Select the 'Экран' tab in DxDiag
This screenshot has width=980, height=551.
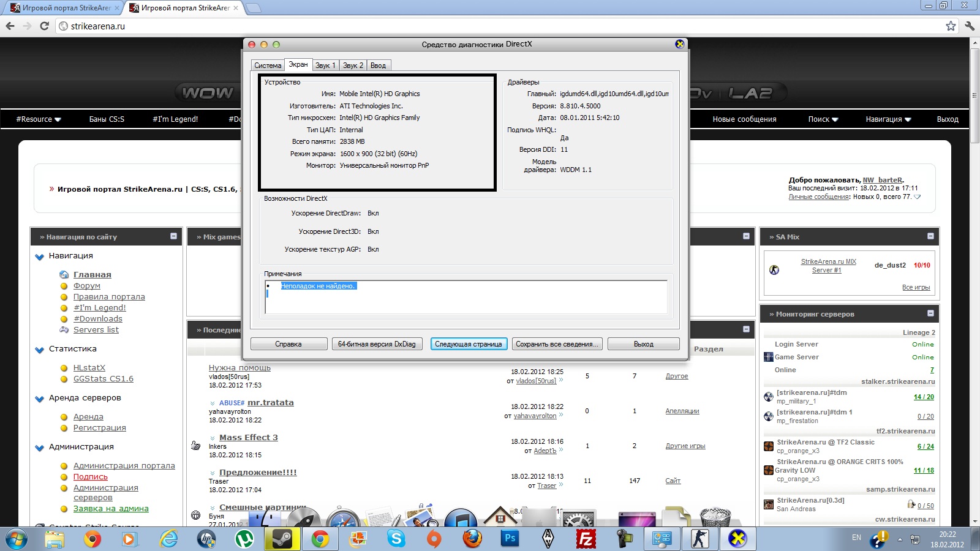(x=298, y=64)
